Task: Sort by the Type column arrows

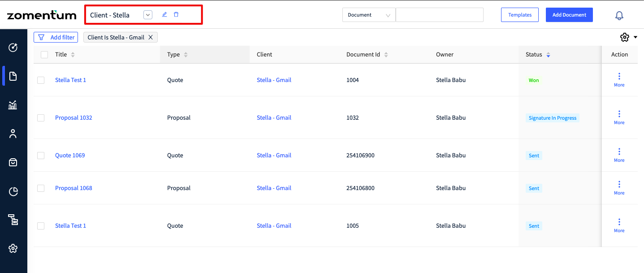Action: (x=186, y=55)
